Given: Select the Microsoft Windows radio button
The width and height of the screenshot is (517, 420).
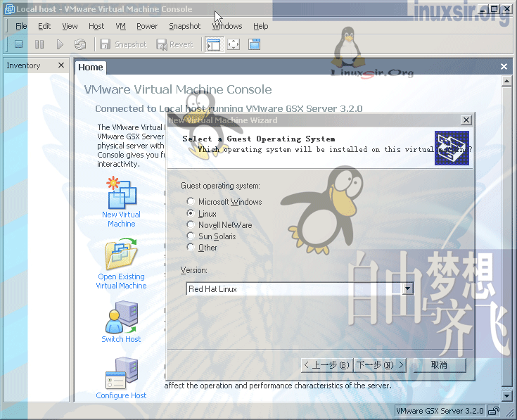Looking at the screenshot, I should tap(190, 201).
